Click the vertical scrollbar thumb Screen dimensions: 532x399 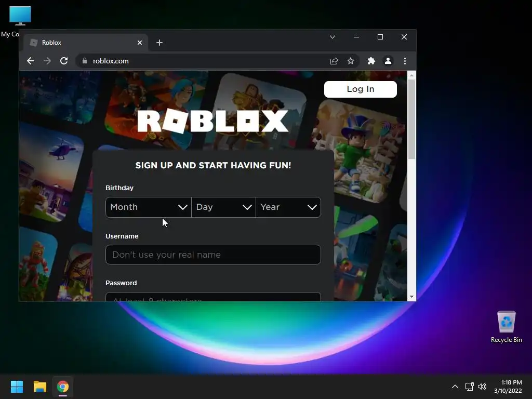pos(411,119)
